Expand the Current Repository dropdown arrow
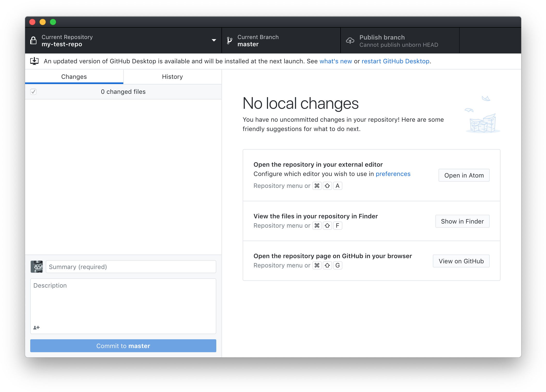Screen dimensions: 546x392 (x=214, y=40)
